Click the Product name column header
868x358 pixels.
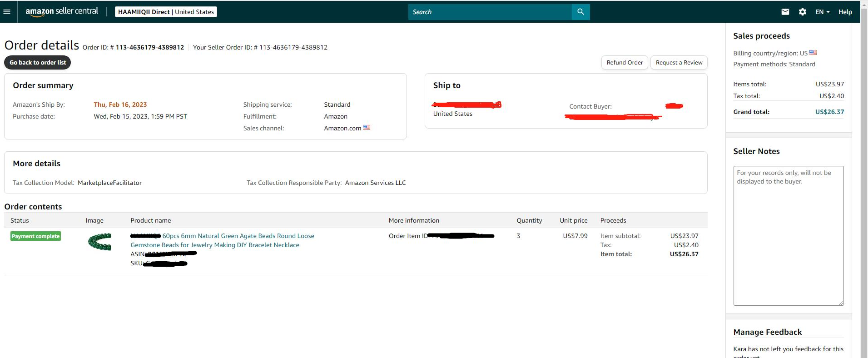coord(151,220)
